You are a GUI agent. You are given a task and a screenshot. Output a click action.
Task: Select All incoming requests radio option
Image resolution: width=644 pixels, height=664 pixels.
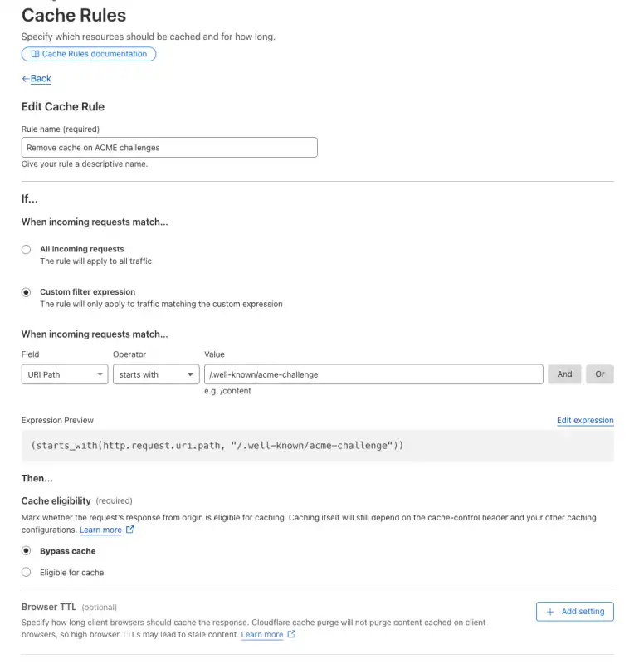[x=27, y=249]
